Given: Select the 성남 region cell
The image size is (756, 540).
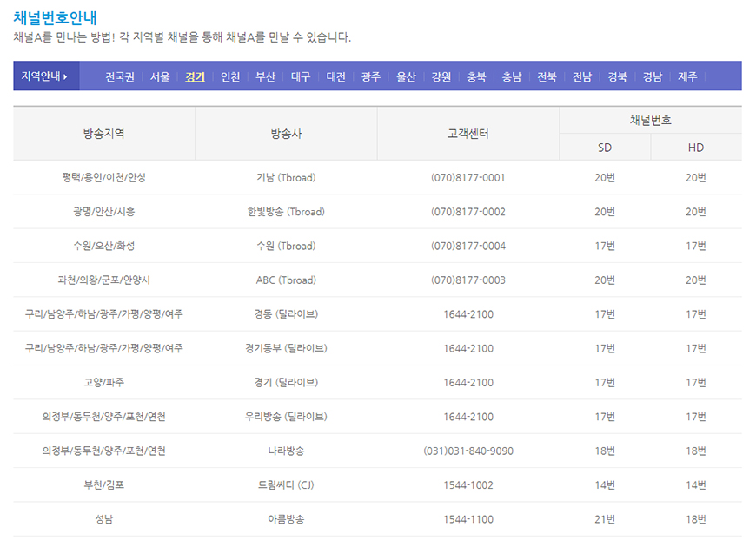Looking at the screenshot, I should click(103, 519).
